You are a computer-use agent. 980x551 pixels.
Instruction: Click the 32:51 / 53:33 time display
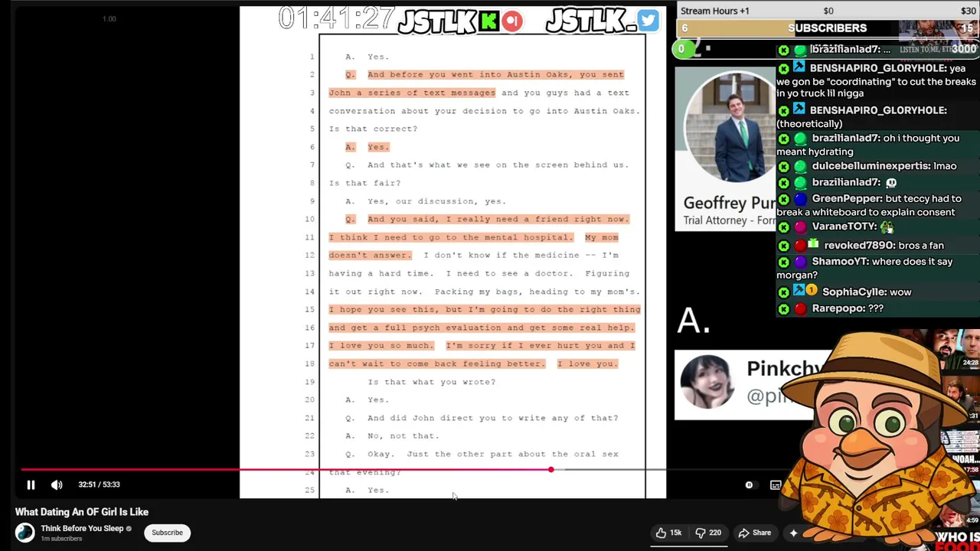[99, 484]
